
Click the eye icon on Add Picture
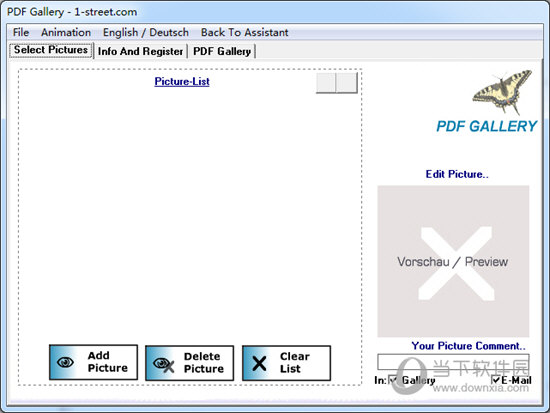(x=65, y=362)
